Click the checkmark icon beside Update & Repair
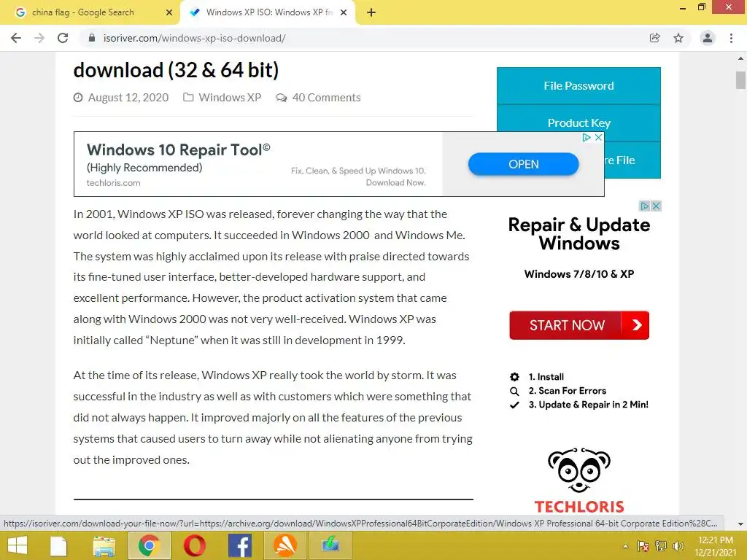Image resolution: width=747 pixels, height=560 pixels. tap(514, 405)
